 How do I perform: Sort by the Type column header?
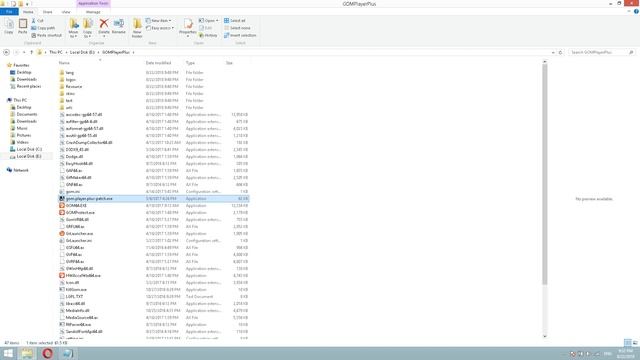(191, 63)
